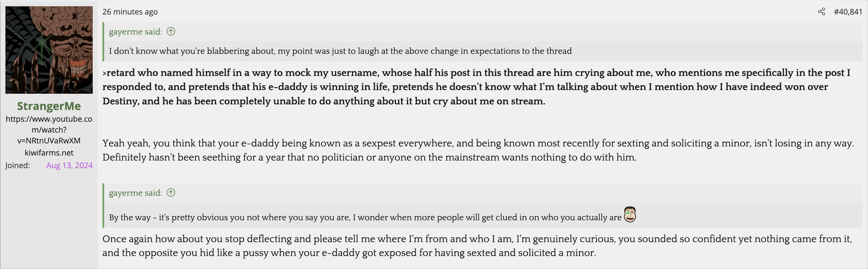
Task: Click the "26 minutes ago" timestamp
Action: pyautogui.click(x=130, y=12)
